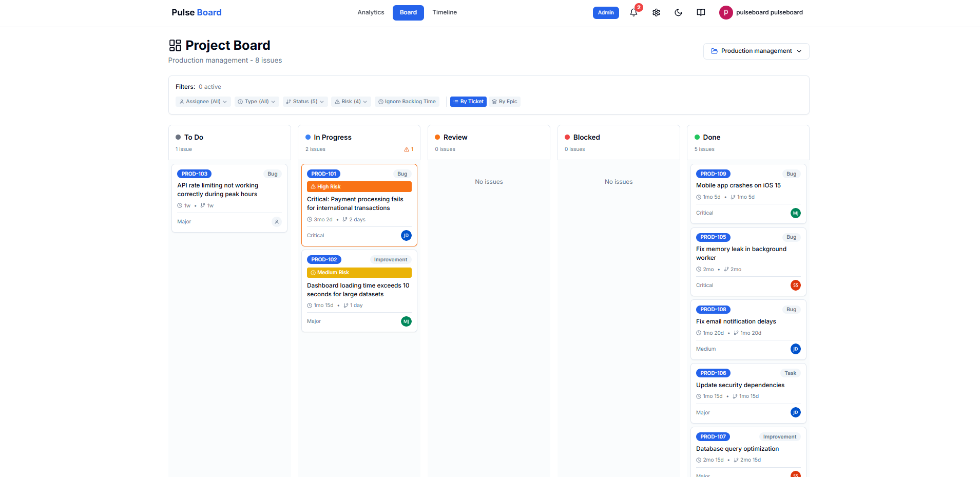Click MJ's avatar on the PROD-102 card
This screenshot has height=477, width=980.
(406, 321)
